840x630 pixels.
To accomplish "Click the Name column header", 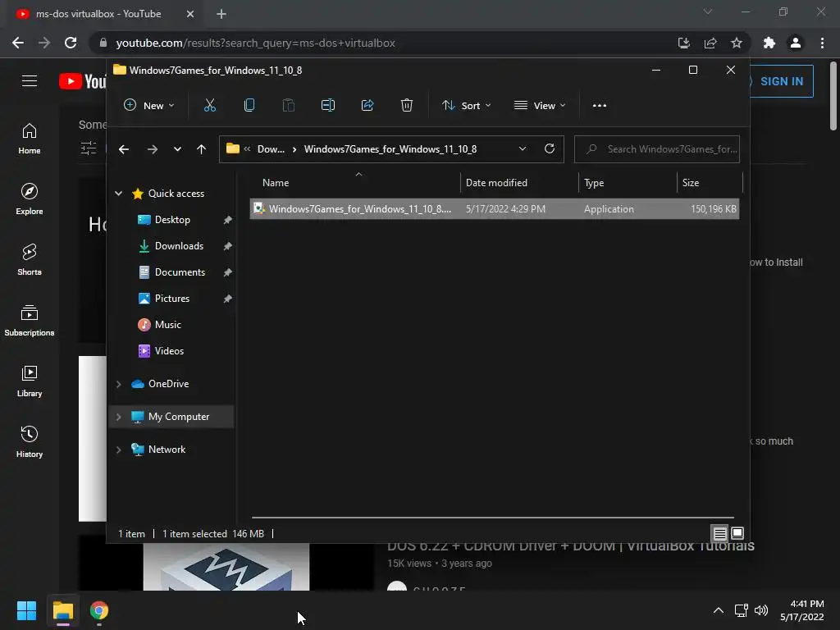I will [x=354, y=183].
